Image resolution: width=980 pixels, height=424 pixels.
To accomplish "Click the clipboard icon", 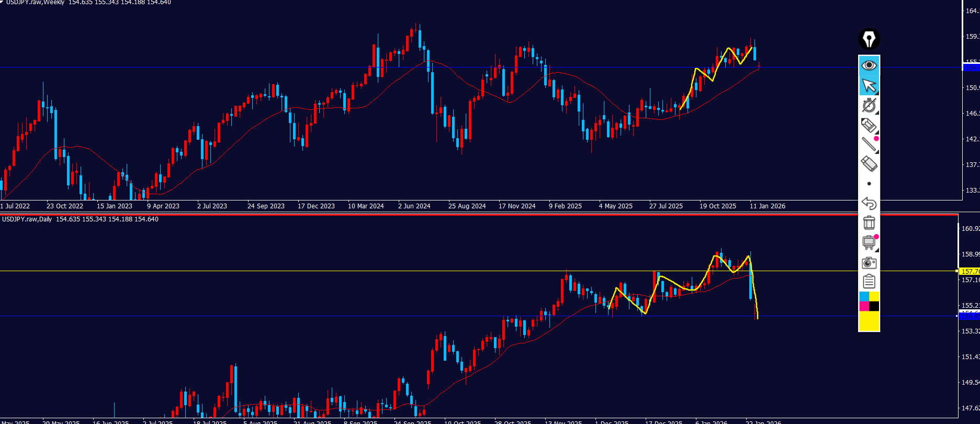I will click(x=869, y=282).
